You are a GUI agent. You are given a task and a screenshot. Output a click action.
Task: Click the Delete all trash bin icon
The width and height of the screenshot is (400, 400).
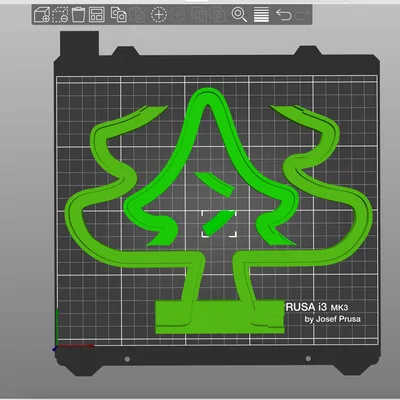79,15
